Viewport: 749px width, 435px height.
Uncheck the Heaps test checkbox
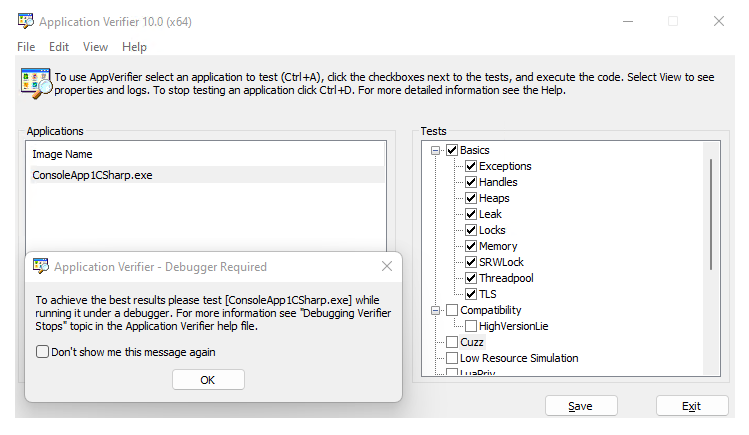tap(471, 198)
